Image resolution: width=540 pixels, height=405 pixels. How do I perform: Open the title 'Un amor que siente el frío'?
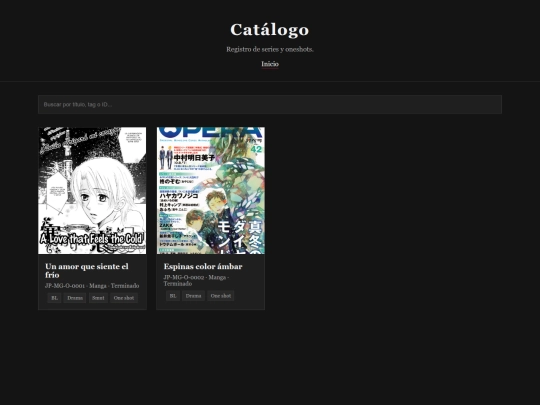[86, 271]
